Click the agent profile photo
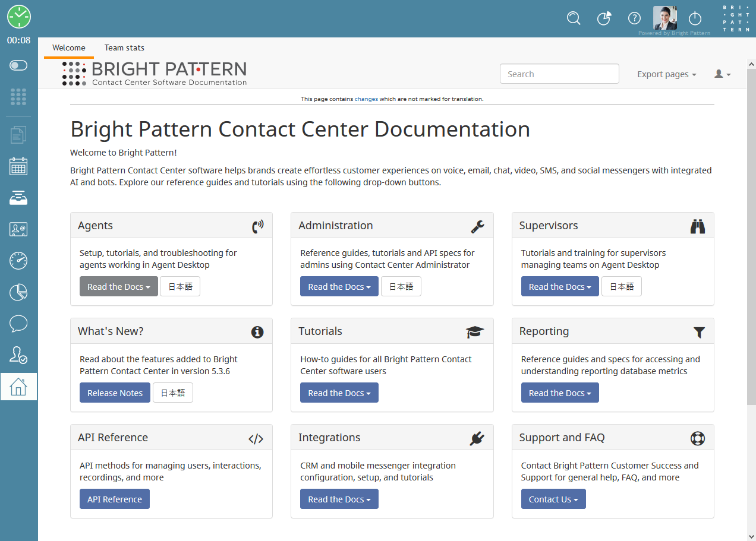Screen dimensions: 756x541 665,18
